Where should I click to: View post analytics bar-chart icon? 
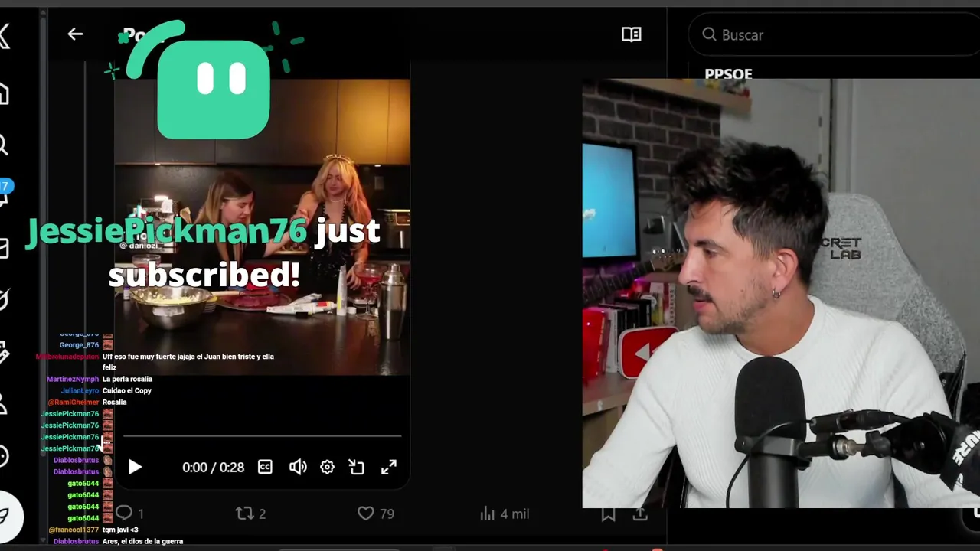point(487,514)
